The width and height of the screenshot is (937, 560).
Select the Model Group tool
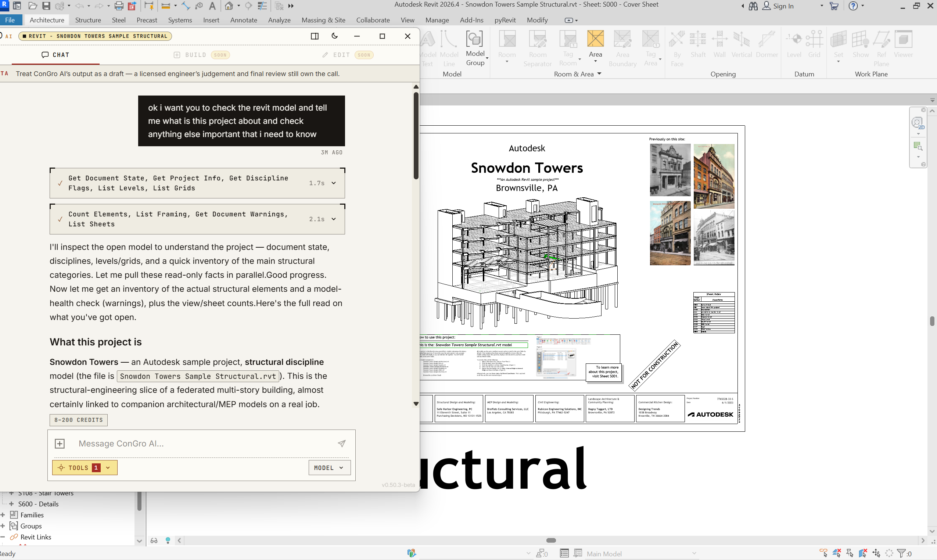(475, 48)
